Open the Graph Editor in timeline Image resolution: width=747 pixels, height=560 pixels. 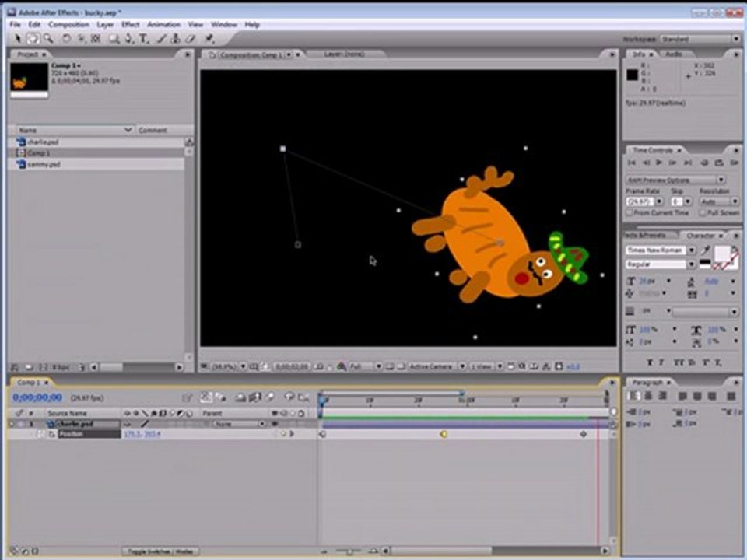tap(303, 397)
